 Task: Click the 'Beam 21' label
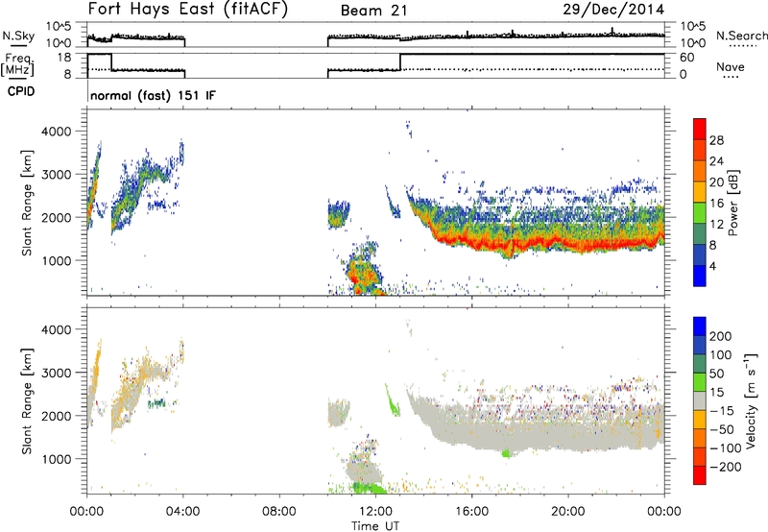[373, 11]
